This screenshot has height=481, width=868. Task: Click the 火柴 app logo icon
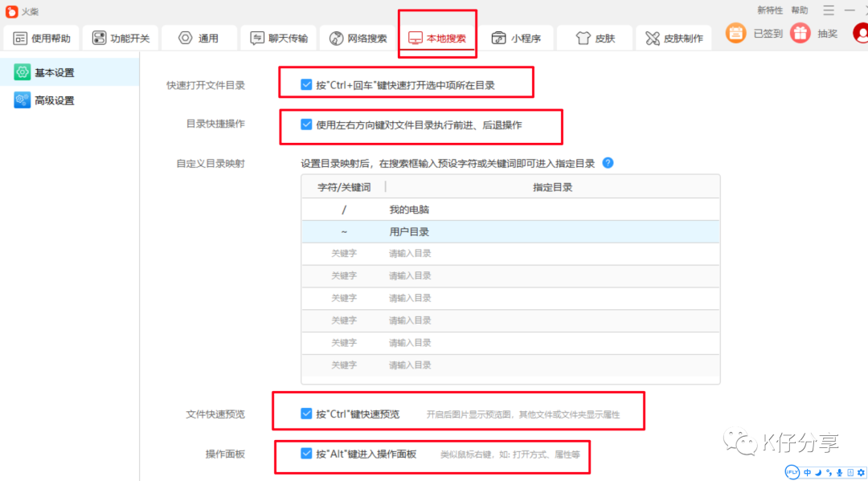pyautogui.click(x=11, y=11)
